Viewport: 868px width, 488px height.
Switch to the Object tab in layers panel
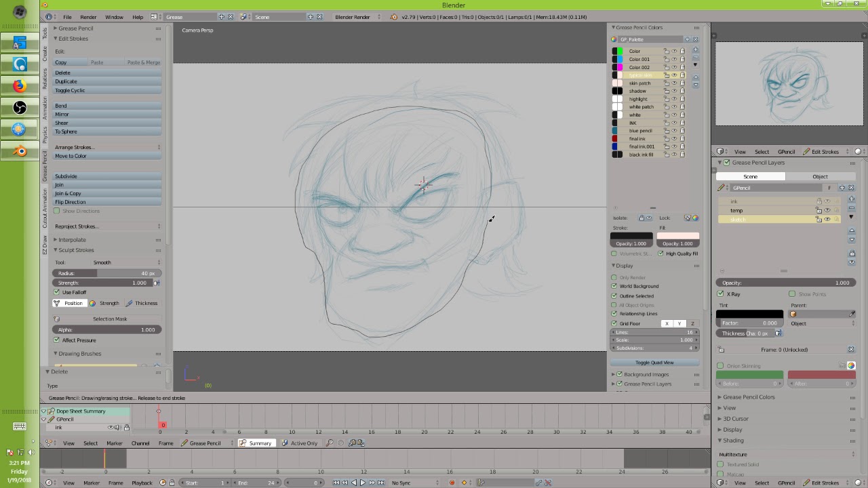[820, 177]
